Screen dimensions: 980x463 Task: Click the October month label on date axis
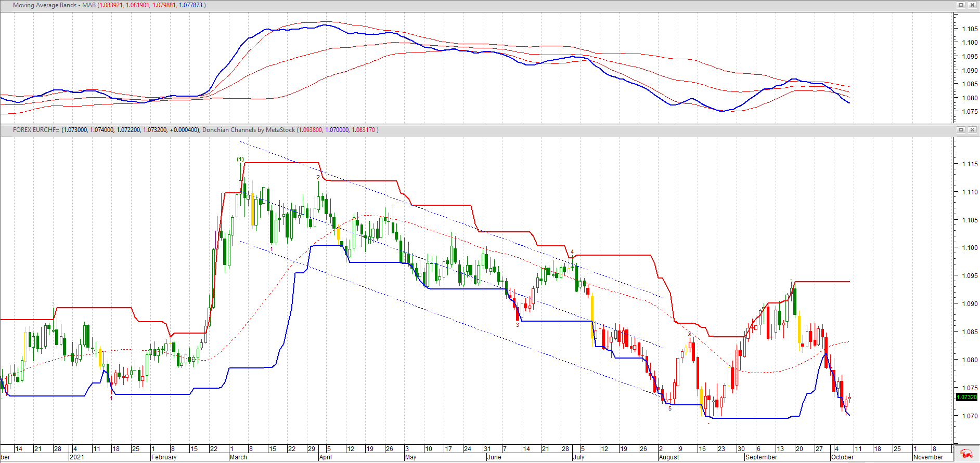click(842, 457)
